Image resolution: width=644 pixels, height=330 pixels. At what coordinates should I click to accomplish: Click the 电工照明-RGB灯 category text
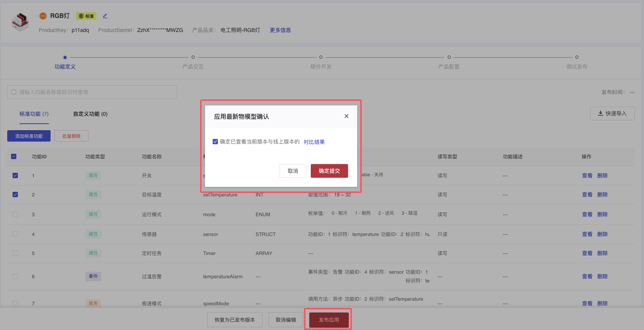[x=240, y=30]
